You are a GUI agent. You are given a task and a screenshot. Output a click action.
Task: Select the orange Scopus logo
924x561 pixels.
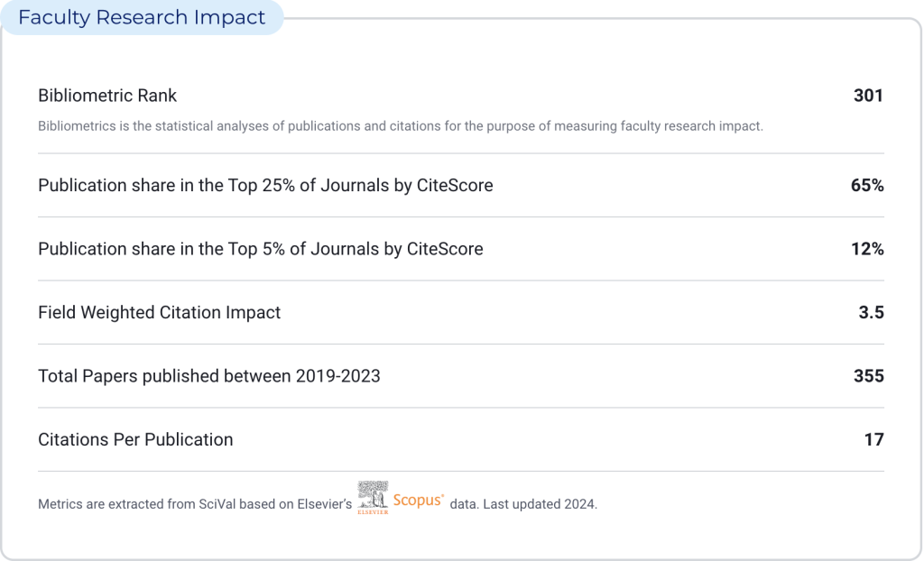point(417,497)
